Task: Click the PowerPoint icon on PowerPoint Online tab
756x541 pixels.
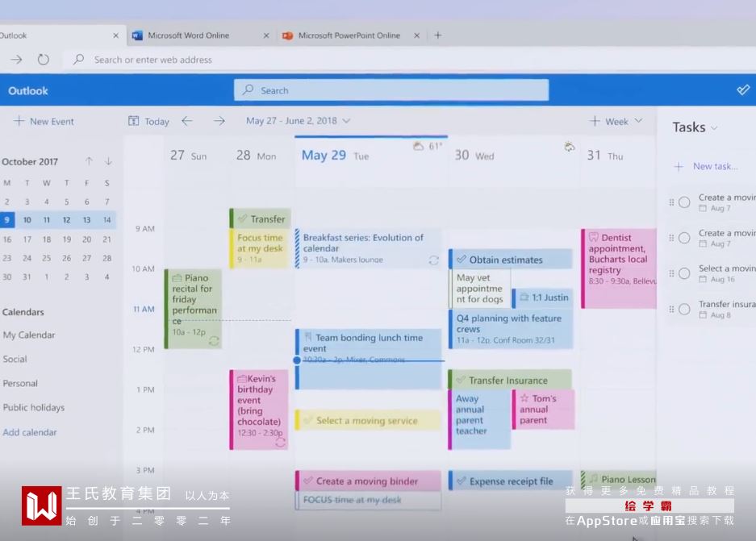Action: 288,35
